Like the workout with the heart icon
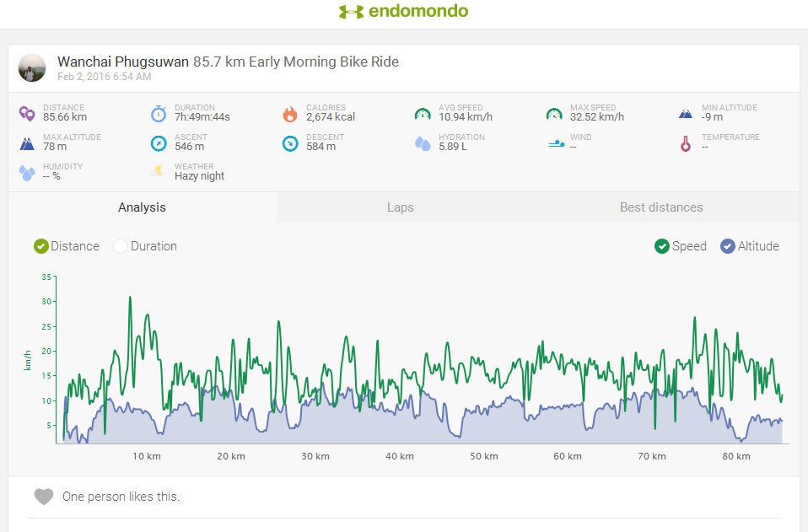Viewport: 808px width, 532px height. [44, 497]
